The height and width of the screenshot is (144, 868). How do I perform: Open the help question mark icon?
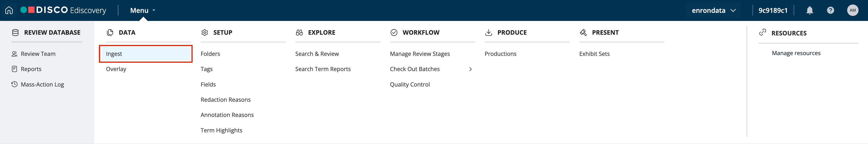pos(830,10)
